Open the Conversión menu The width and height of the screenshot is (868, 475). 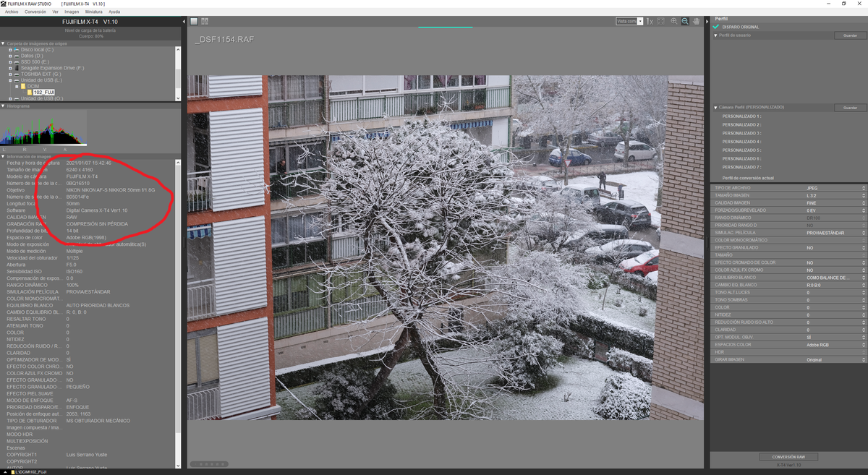click(x=35, y=12)
